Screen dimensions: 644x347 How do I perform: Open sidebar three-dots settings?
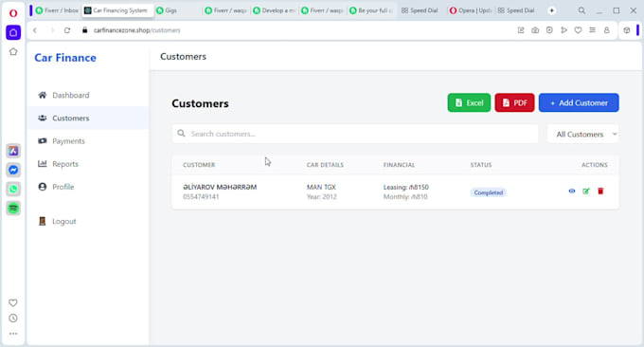click(x=13, y=334)
